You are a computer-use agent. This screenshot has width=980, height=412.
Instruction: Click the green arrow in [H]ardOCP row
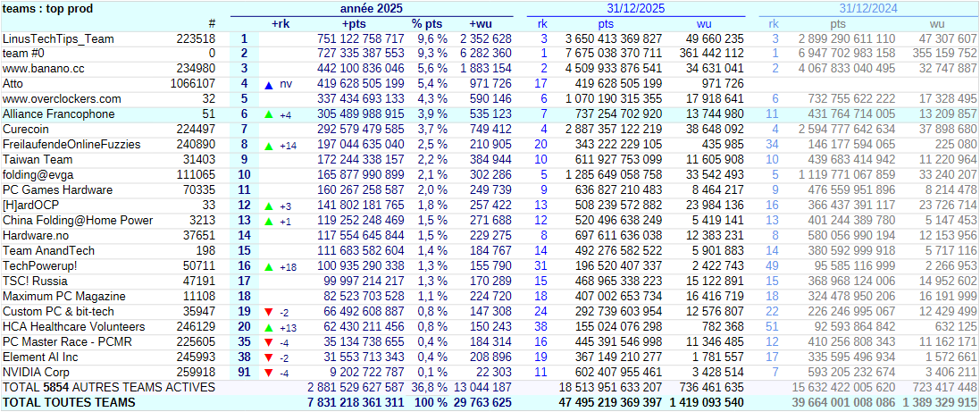[269, 206]
